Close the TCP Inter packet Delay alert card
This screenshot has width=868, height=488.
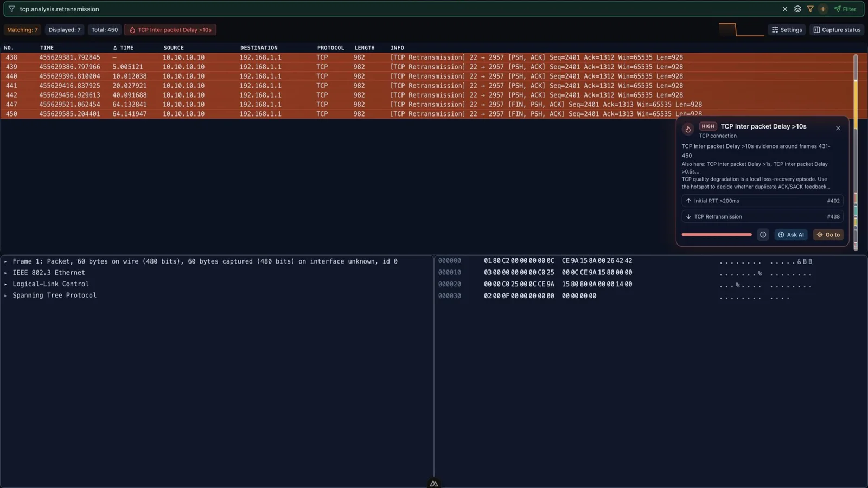coord(838,129)
